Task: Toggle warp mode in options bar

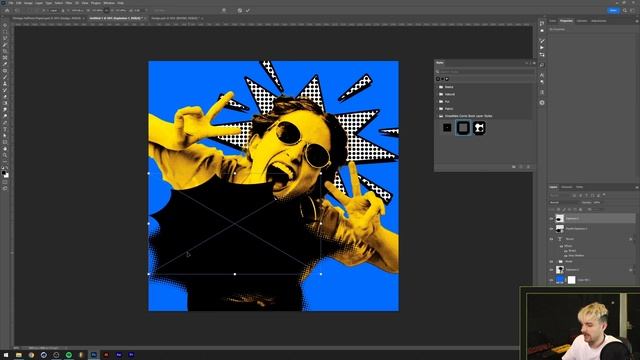Action: click(224, 10)
